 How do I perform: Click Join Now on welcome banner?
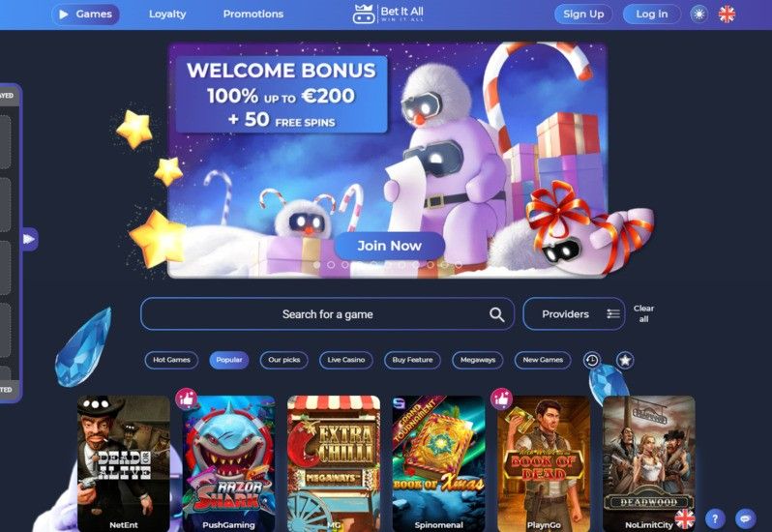pyautogui.click(x=390, y=246)
